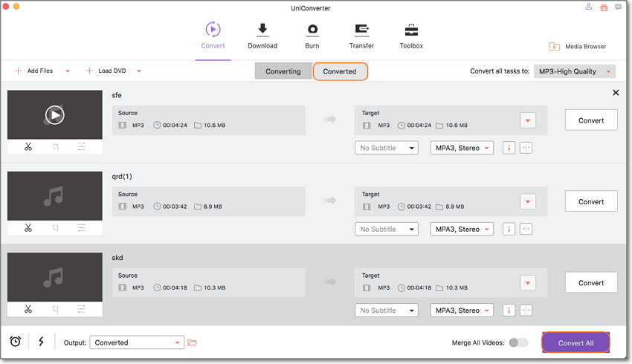632x364 pixels.
Task: Show file info for skd
Action: tap(509, 311)
